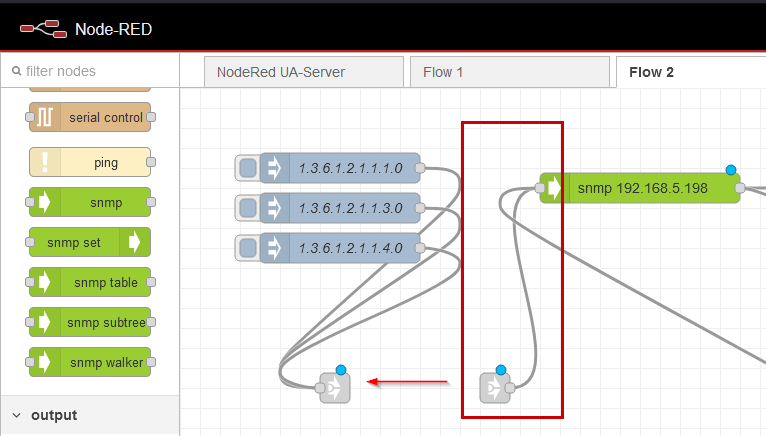
Task: Click the snmp subtree node arrow icon
Action: 45,323
